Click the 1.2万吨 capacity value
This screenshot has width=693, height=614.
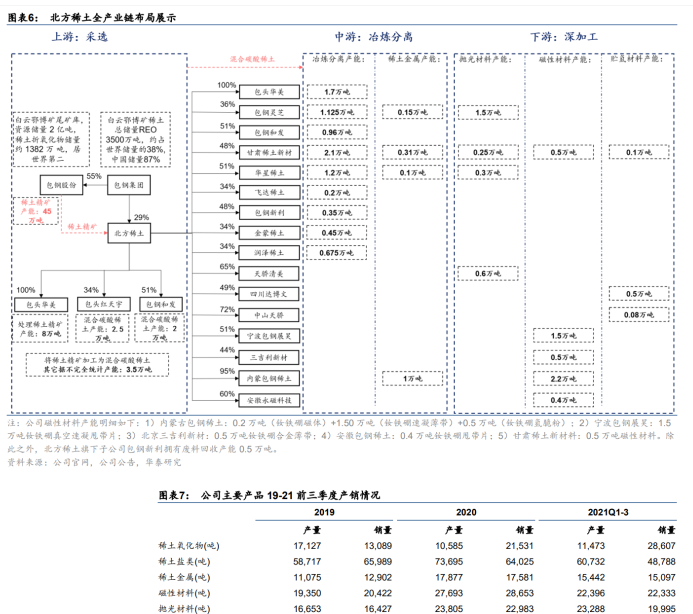(x=337, y=172)
